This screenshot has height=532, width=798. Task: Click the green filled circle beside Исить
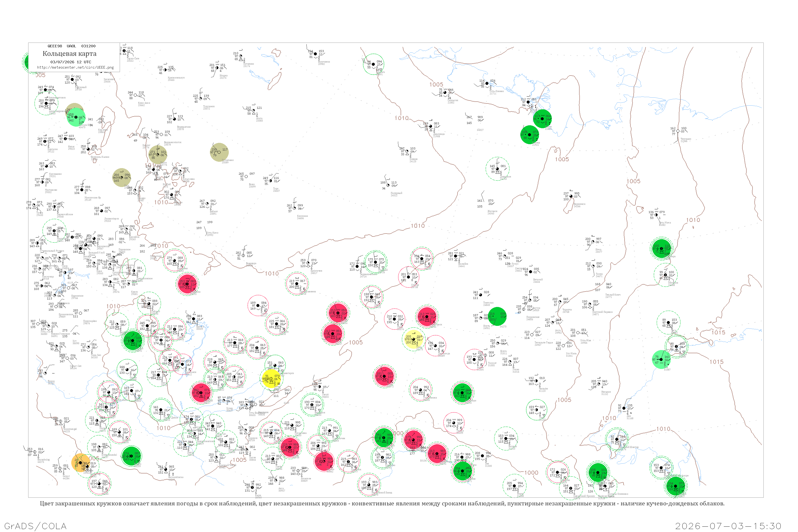coord(497,316)
